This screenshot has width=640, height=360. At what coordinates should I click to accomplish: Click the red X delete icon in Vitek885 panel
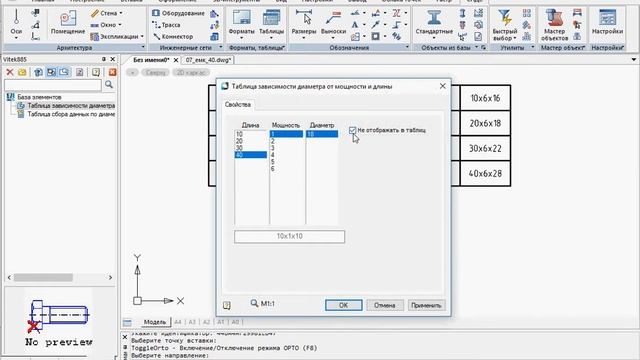10,72
